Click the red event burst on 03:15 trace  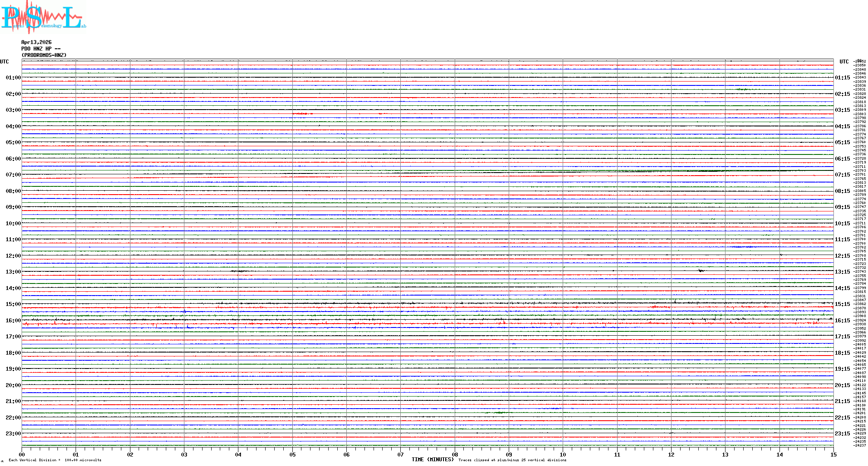302,114
